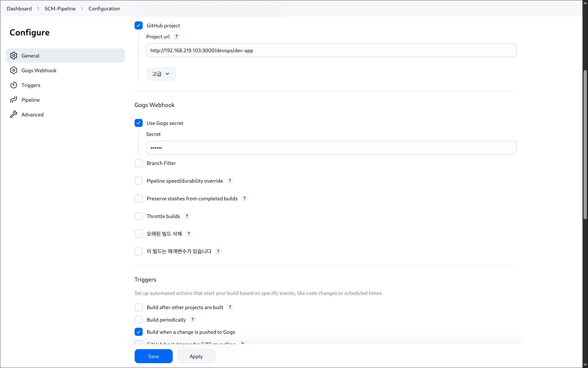
Task: Open help for Project url
Action: [x=177, y=37]
